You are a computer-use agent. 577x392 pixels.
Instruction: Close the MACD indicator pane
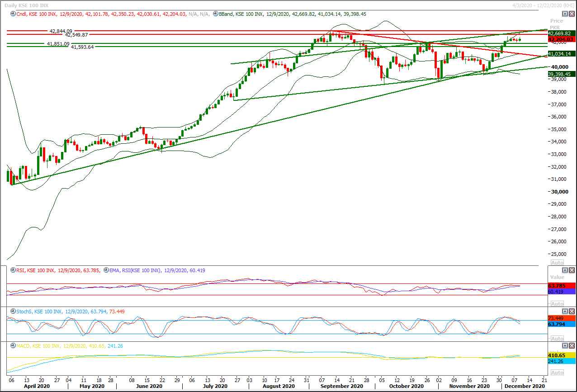click(572, 346)
